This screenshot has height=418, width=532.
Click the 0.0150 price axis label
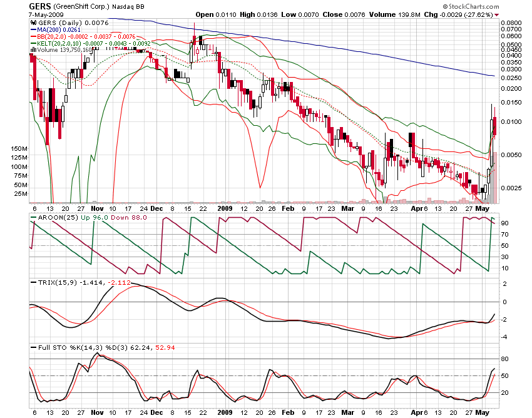[511, 102]
